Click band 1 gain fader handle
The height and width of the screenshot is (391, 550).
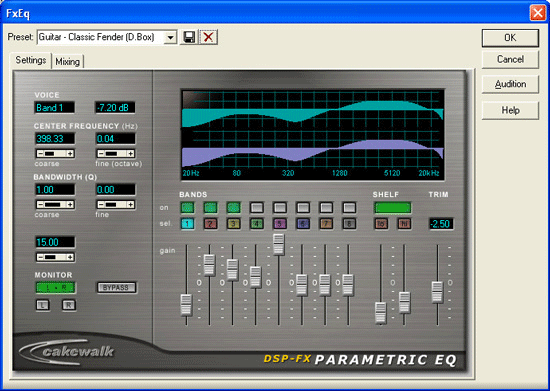[186, 305]
